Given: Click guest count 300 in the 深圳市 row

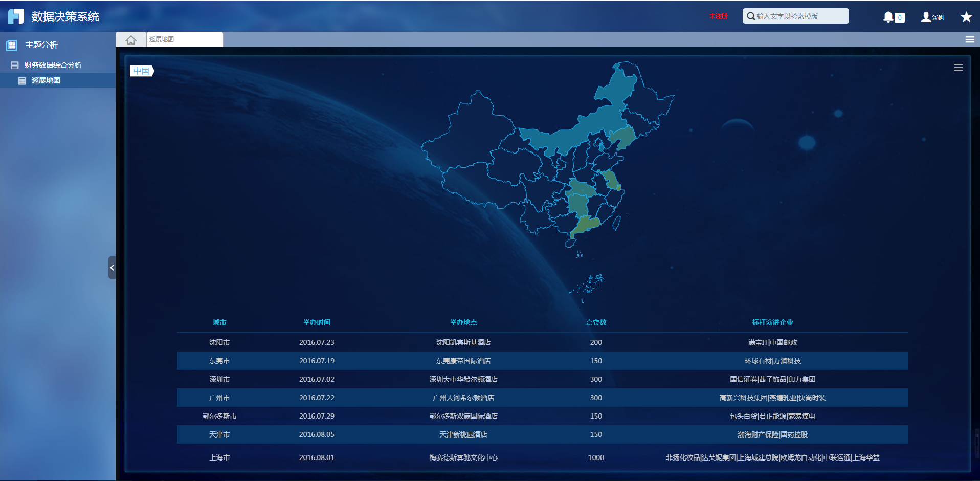Looking at the screenshot, I should (596, 379).
